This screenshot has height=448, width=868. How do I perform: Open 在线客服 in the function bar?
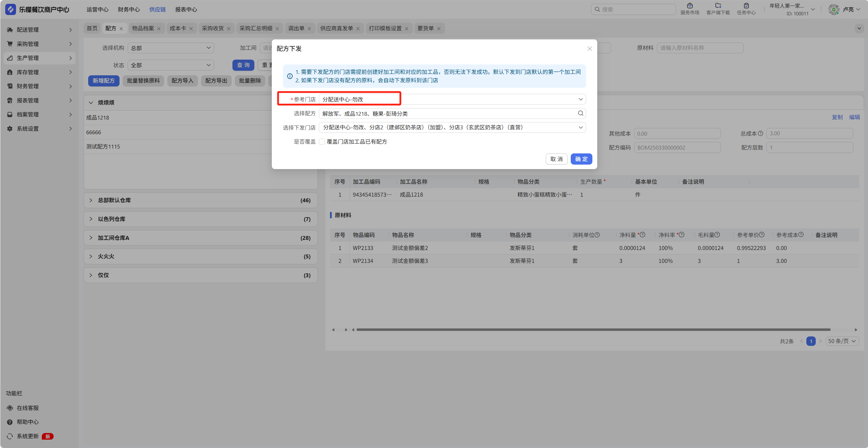23,408
